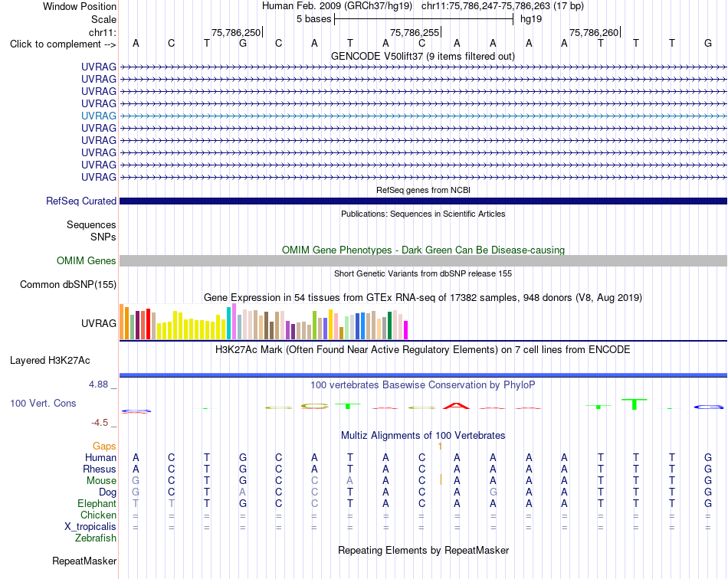Click 'Publications: Sequences in Scientific Articles' title
This screenshot has height=579, width=728.
[423, 214]
